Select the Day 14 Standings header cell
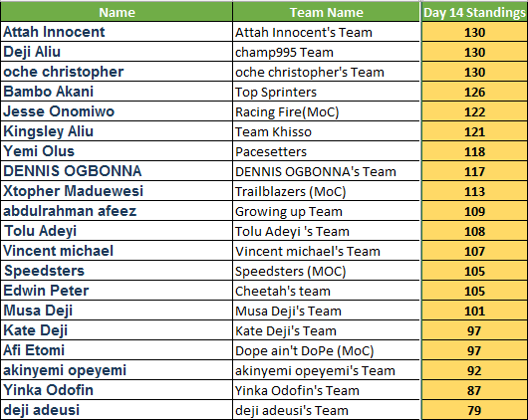The height and width of the screenshot is (420, 528). tap(474, 12)
